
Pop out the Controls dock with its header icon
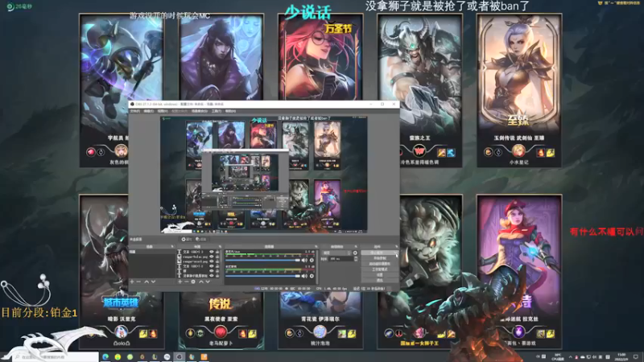396,246
